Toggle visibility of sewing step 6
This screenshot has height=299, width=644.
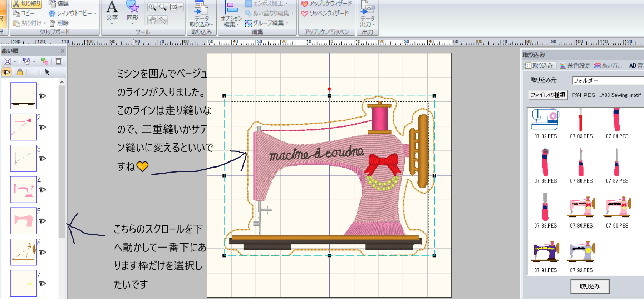(42, 252)
